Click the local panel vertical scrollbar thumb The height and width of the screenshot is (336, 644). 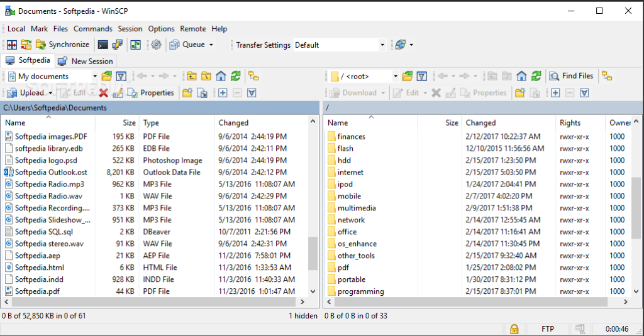313,254
